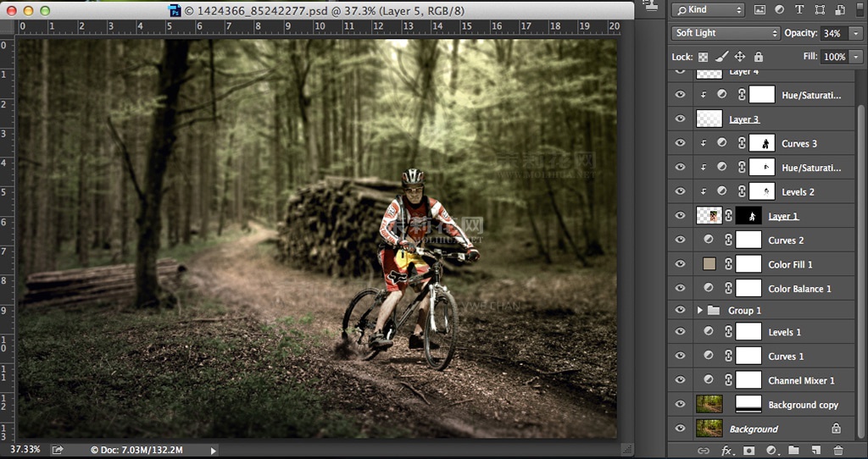Image resolution: width=868 pixels, height=459 pixels.
Task: Click adjustment icon of Levels 1 layer
Action: point(709,331)
